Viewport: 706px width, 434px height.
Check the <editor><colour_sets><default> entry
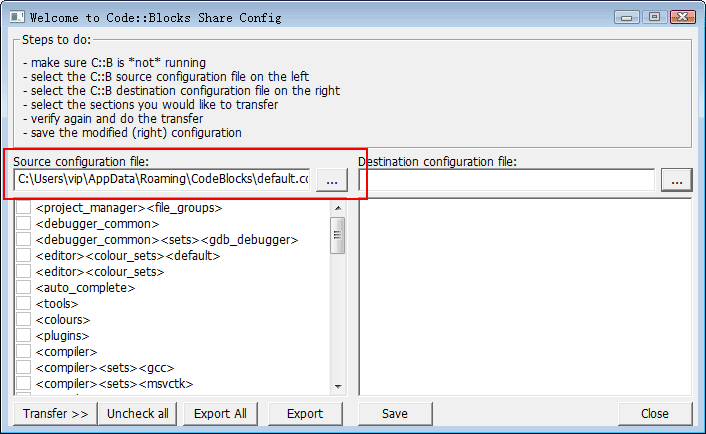click(x=23, y=256)
